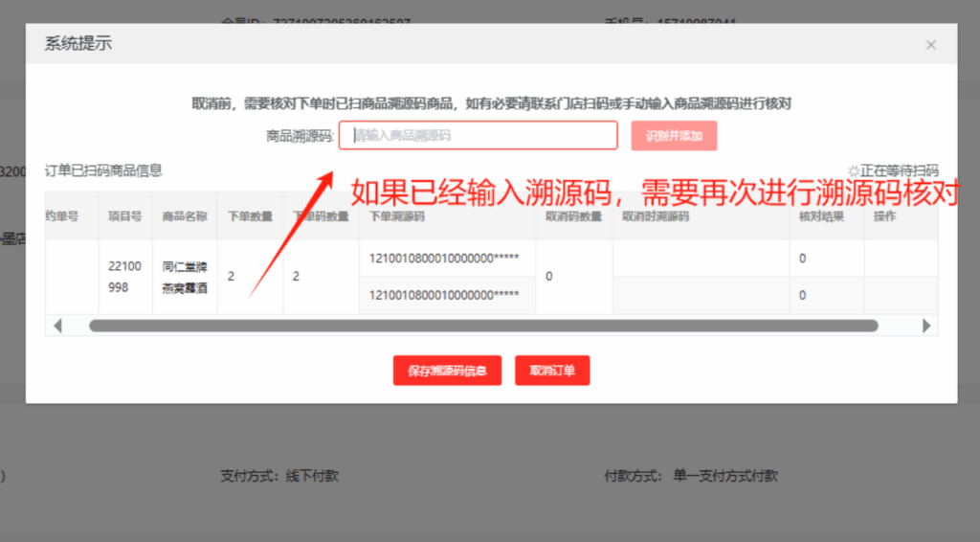This screenshot has height=542, width=980.
Task: Click the 核对结果 column header
Action: (820, 216)
